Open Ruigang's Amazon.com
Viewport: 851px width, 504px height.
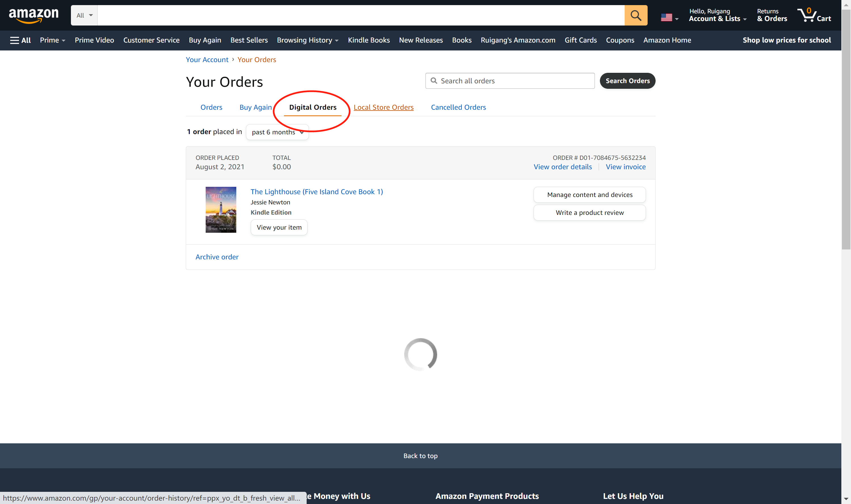coord(518,41)
